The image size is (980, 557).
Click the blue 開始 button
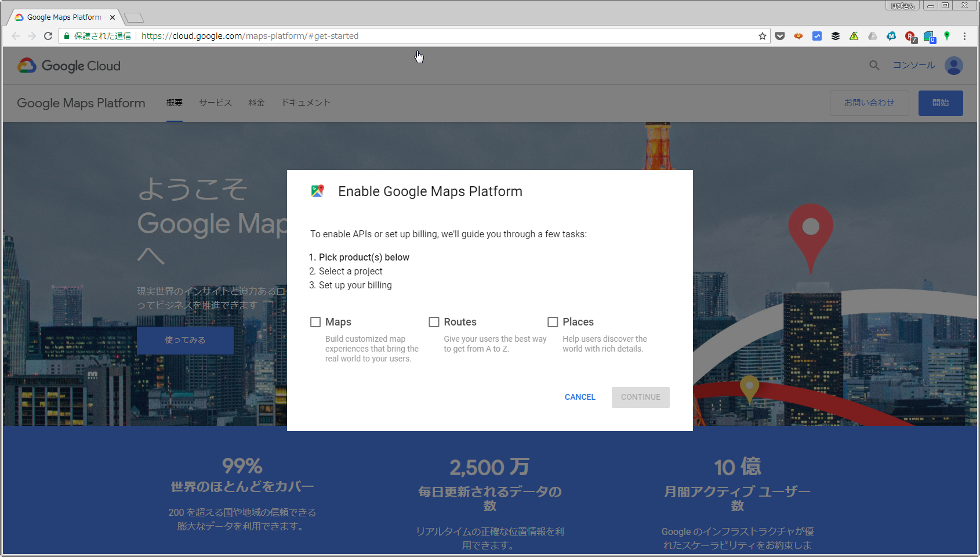click(x=941, y=103)
